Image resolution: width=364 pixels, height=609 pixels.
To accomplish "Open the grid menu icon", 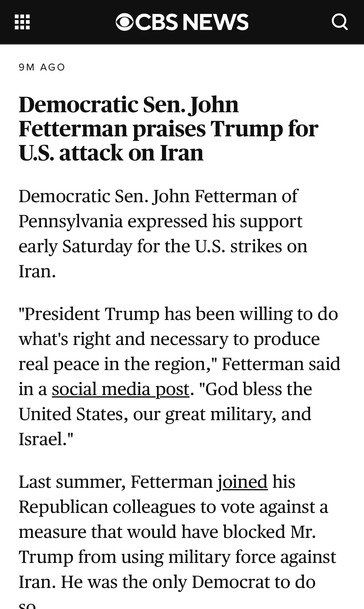I will coord(22,22).
